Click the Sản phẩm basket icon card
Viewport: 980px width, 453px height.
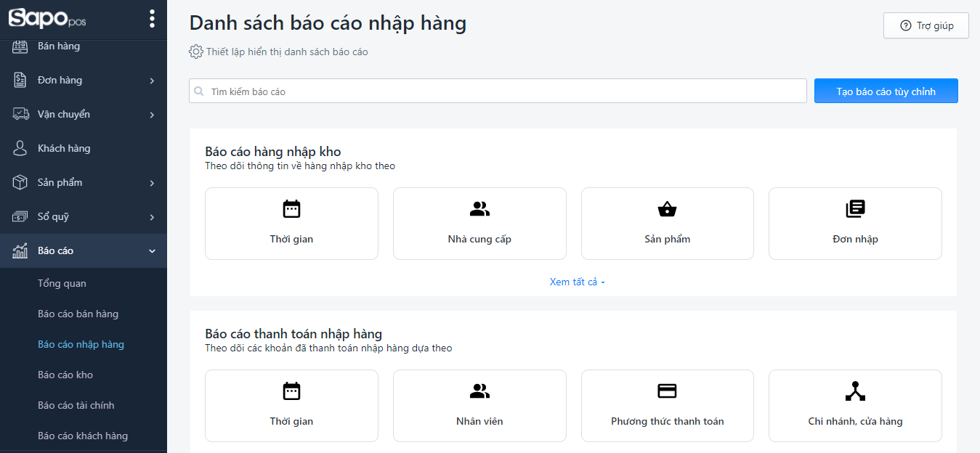tap(667, 209)
